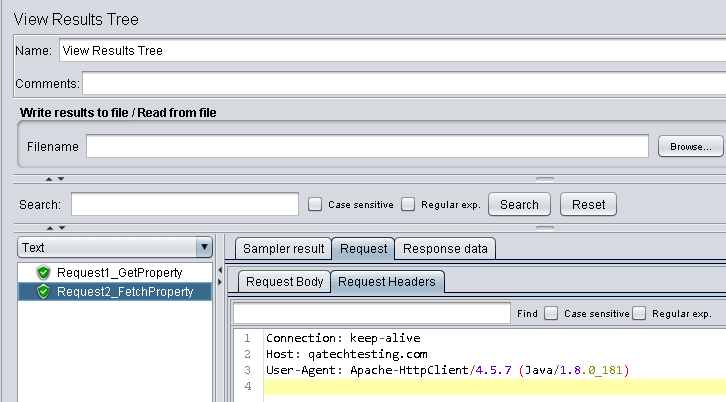
Task: Switch to the Request Body sub-tab
Action: pyautogui.click(x=284, y=282)
